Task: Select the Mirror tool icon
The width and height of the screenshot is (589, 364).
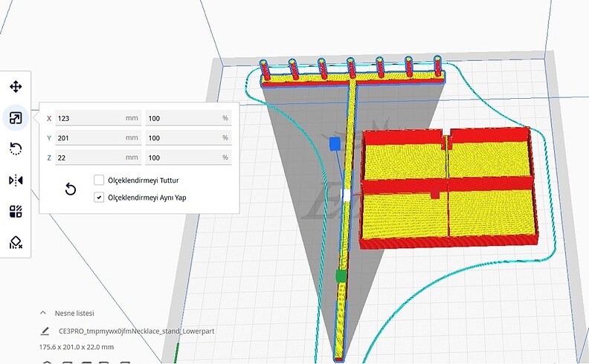Action: 15,181
